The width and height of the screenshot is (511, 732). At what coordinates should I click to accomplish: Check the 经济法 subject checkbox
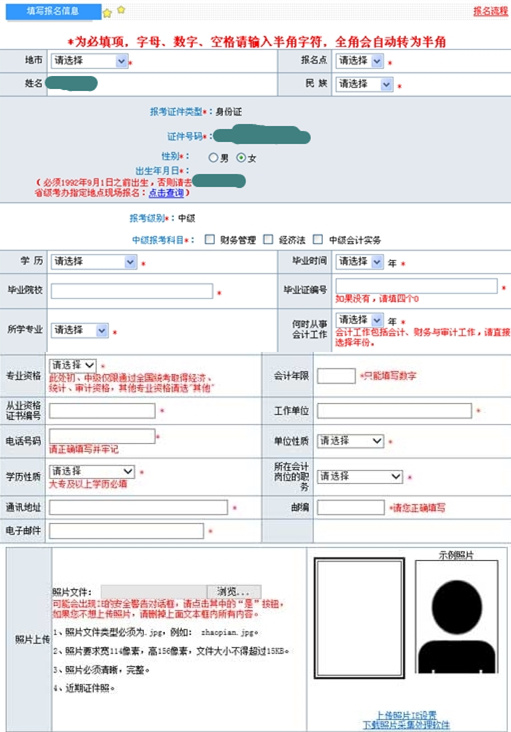point(268,239)
